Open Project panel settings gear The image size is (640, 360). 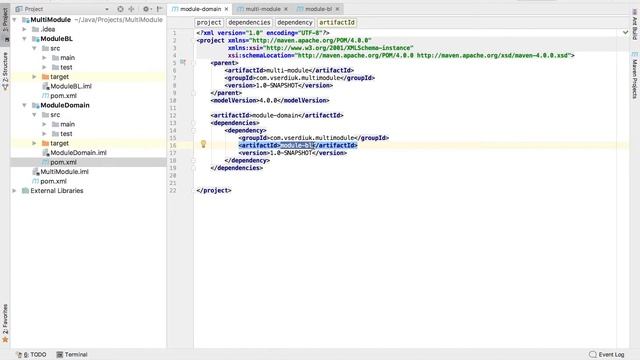click(146, 9)
